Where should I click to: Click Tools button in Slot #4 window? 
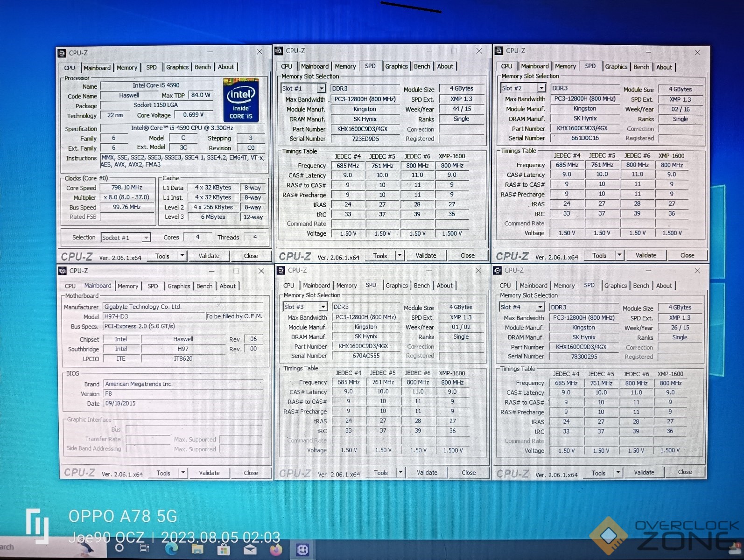598,473
